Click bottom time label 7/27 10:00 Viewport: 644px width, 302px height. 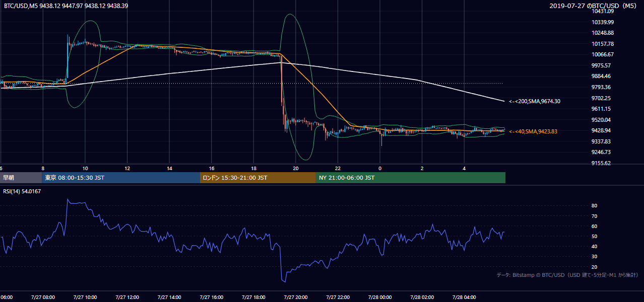(x=85, y=297)
